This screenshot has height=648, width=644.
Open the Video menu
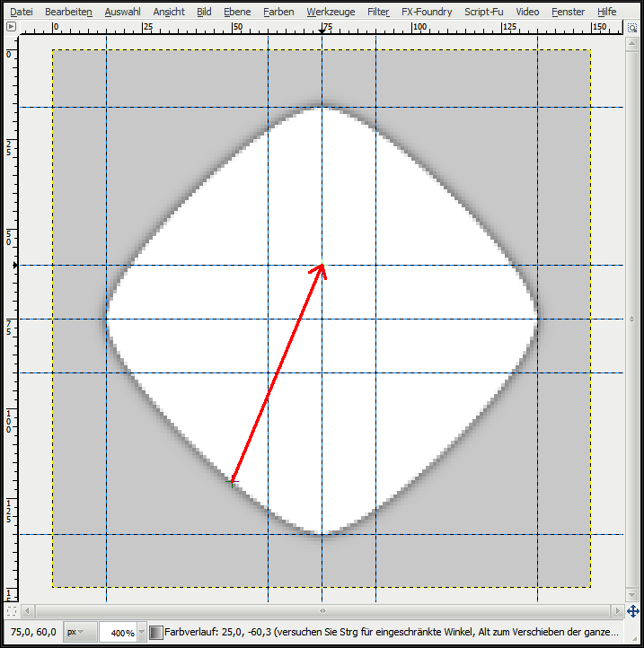[527, 12]
